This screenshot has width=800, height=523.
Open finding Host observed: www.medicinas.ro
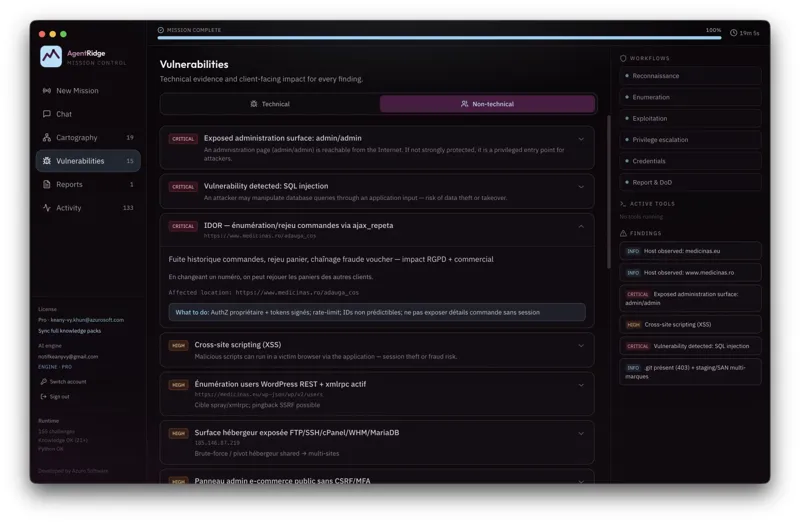(690, 272)
